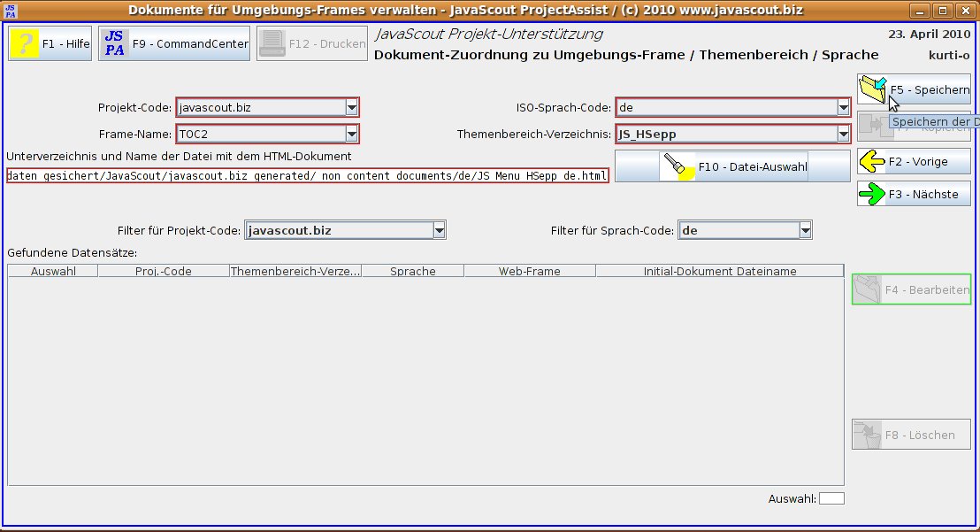This screenshot has width=980, height=532.
Task: Click the F12 Drucken printer icon
Action: [272, 43]
